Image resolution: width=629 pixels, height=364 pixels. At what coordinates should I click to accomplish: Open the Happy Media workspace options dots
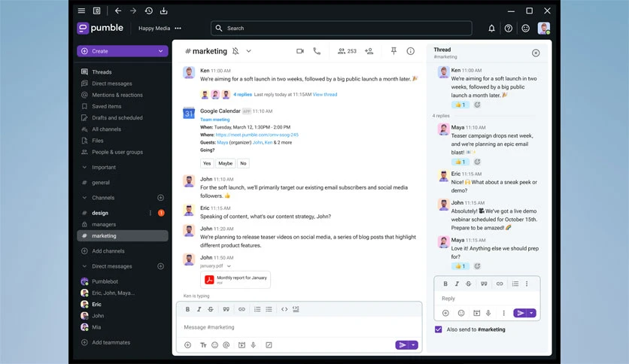point(178,28)
